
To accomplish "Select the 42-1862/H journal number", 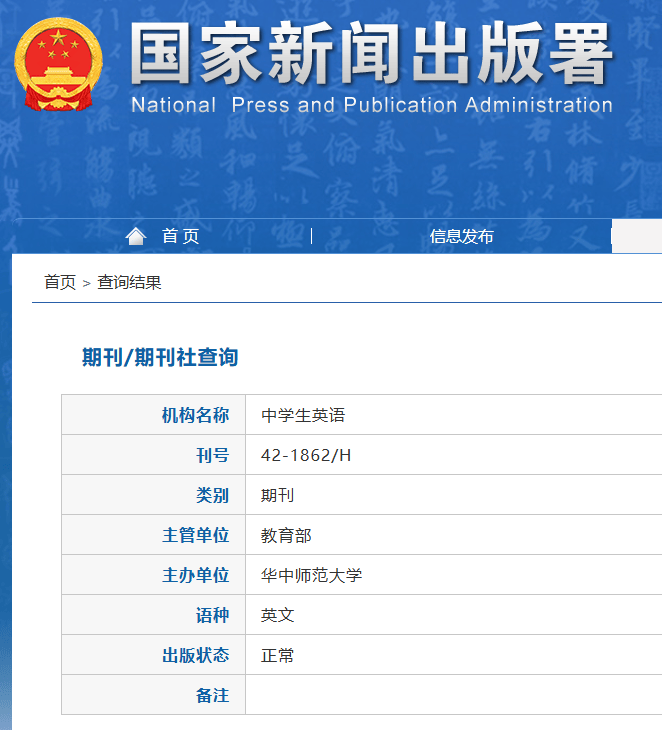I will 306,455.
